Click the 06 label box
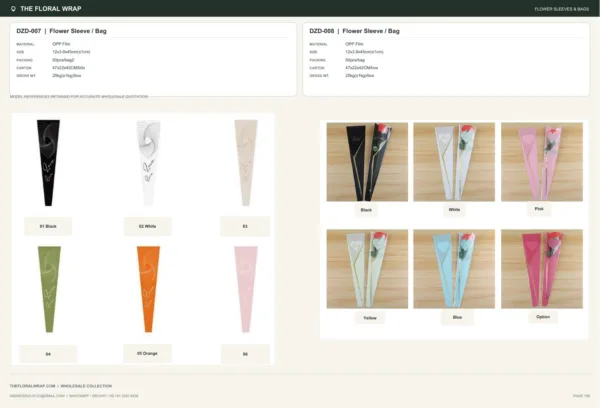Screen dimensions: 600x408 click(x=245, y=354)
